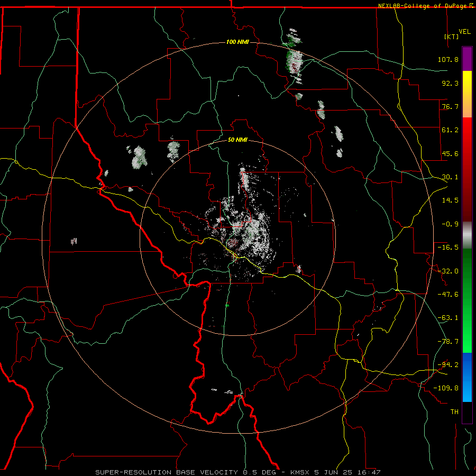
Task: Click the 16:47 timestamp in the caption
Action: pos(368,472)
